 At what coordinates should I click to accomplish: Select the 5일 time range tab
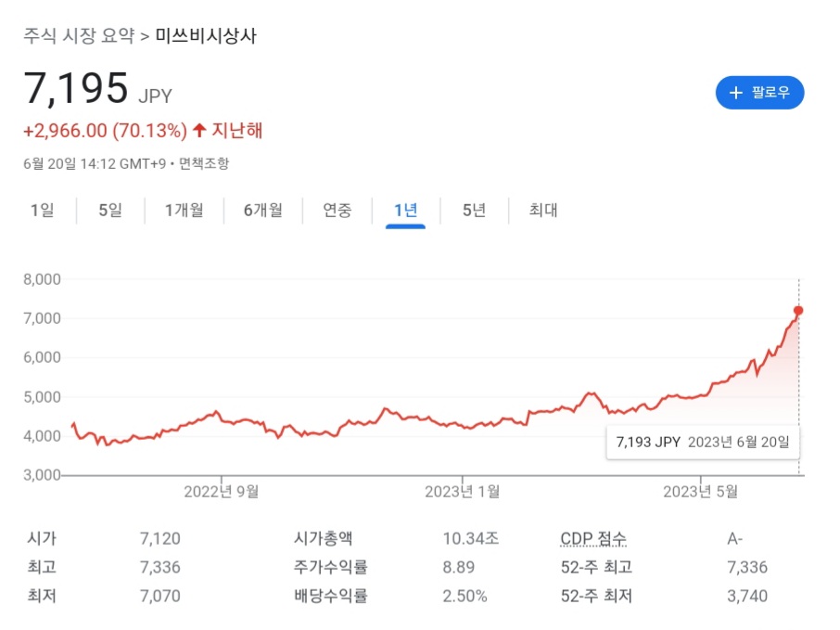click(110, 211)
